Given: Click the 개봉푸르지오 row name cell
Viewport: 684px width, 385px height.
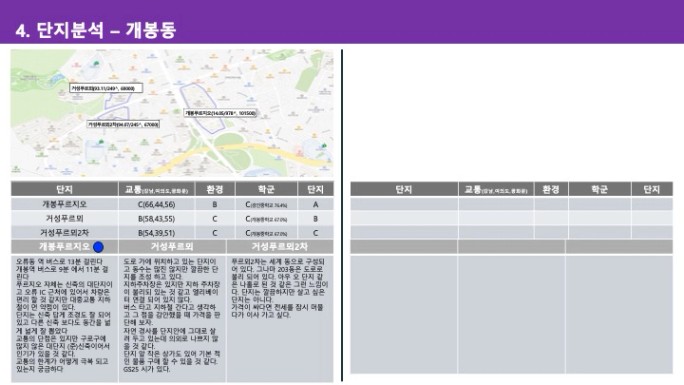Looking at the screenshot, I should (65, 204).
